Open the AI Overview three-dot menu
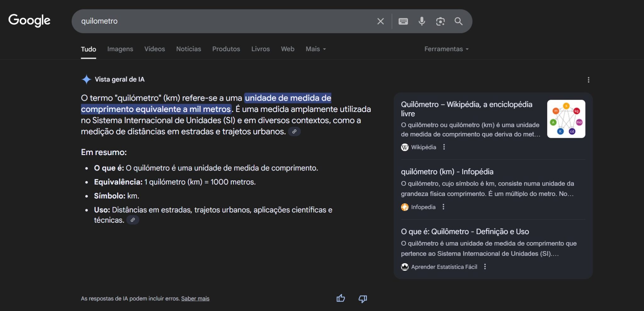644x311 pixels. click(589, 80)
